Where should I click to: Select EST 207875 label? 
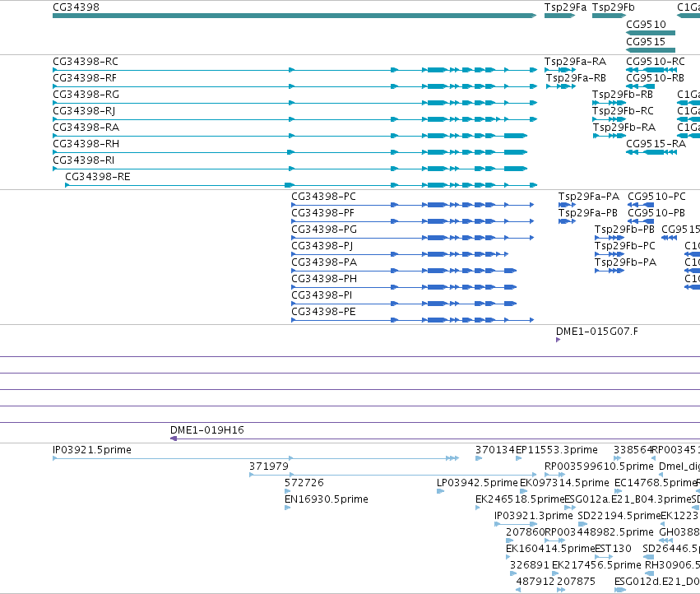point(576,582)
